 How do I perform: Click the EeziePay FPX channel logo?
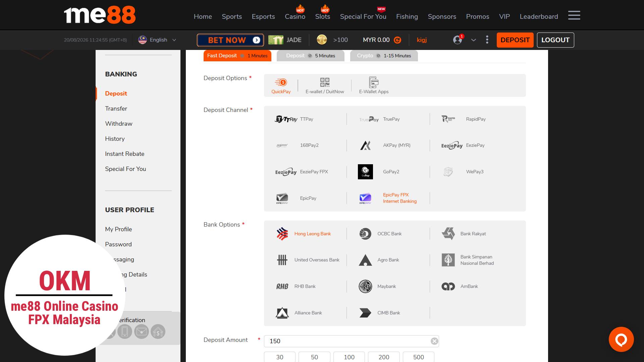click(286, 172)
